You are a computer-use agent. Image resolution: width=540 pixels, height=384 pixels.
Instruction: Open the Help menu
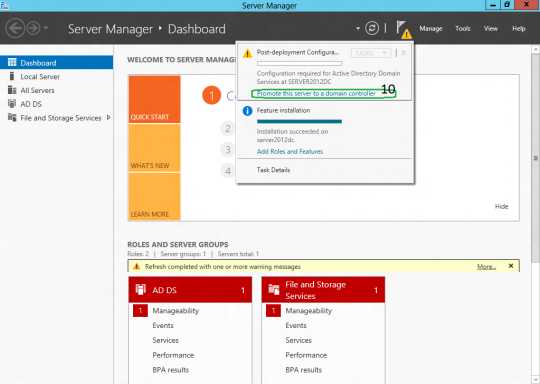click(519, 29)
